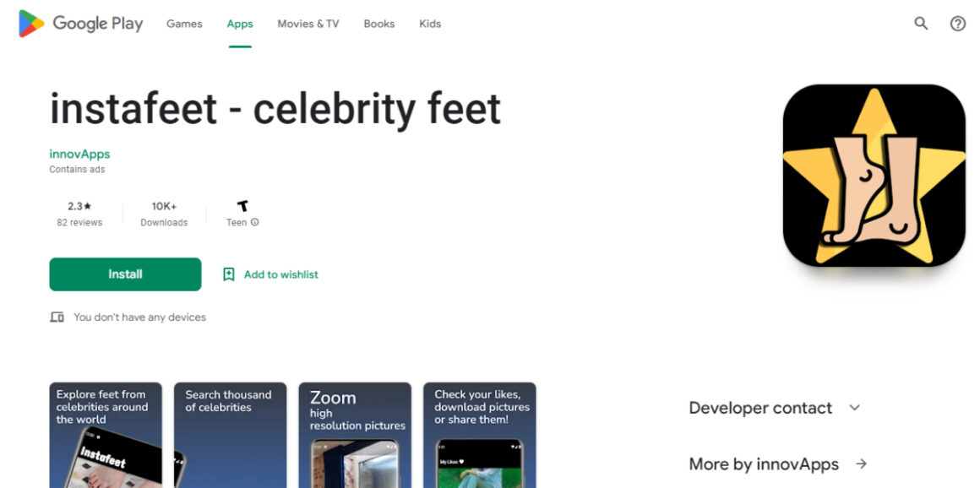Select the Books menu item
This screenshot has width=980, height=488.
378,24
